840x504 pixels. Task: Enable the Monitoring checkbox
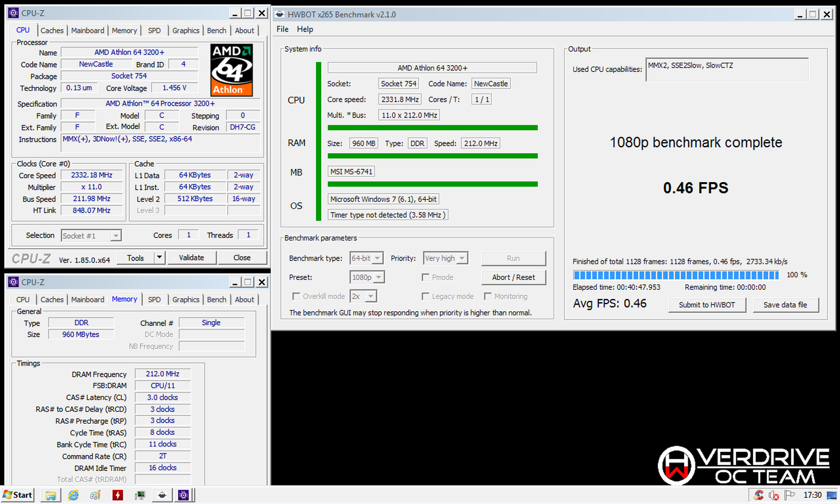pos(488,296)
